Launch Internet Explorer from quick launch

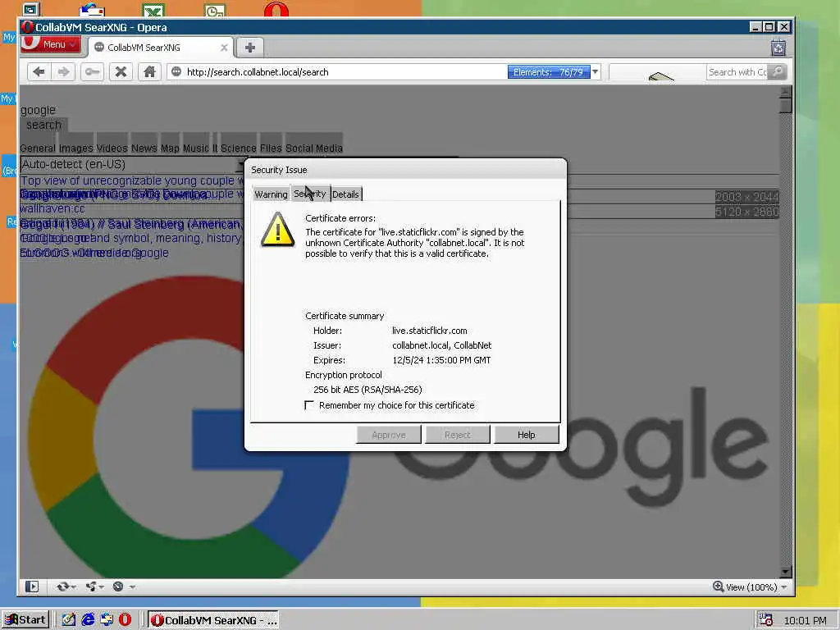coord(88,620)
